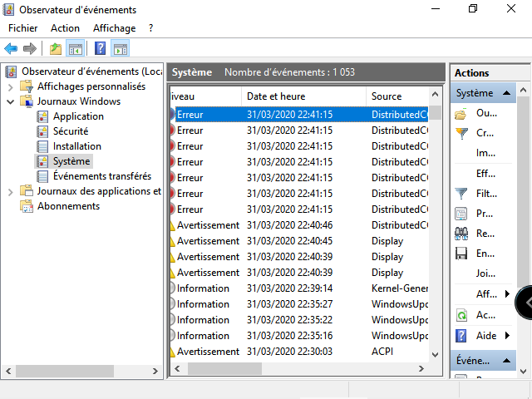Viewport: 532px width, 399px height.
Task: Click the floppy disk save events icon
Action: (x=461, y=254)
